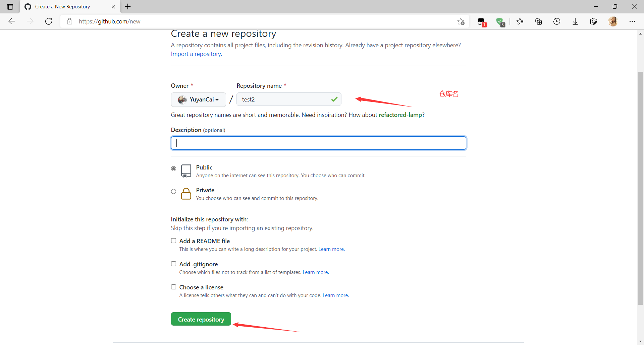This screenshot has width=644, height=345.
Task: Check Add a README file
Action: coord(173,241)
